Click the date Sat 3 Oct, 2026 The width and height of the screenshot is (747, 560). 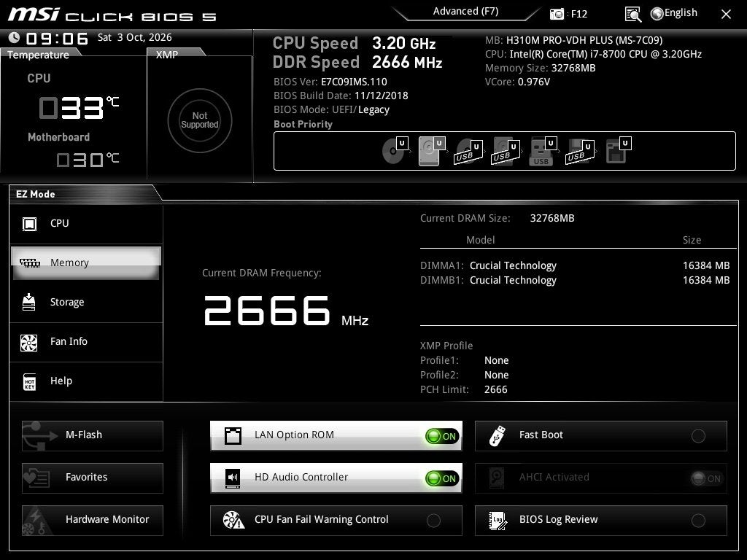(x=135, y=37)
